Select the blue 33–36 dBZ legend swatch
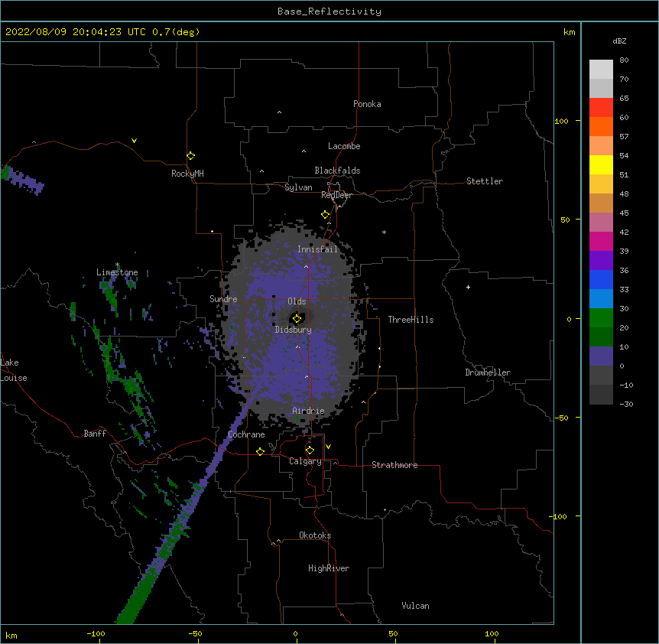 click(x=601, y=279)
